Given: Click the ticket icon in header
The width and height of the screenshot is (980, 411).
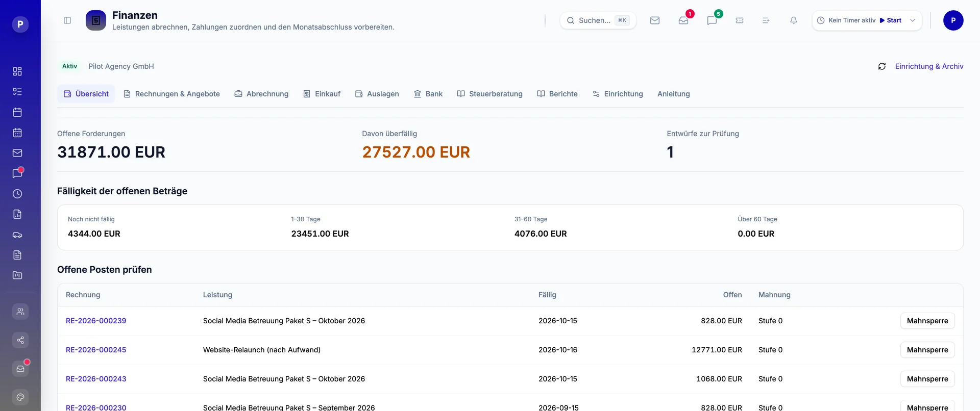Looking at the screenshot, I should pyautogui.click(x=740, y=20).
